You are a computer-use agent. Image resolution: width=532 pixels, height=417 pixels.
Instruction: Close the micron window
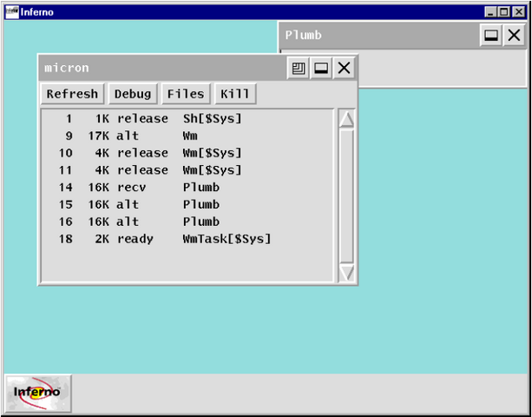pos(344,69)
